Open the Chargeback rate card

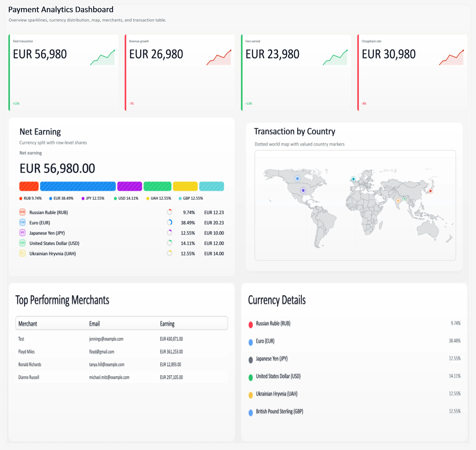click(x=412, y=72)
